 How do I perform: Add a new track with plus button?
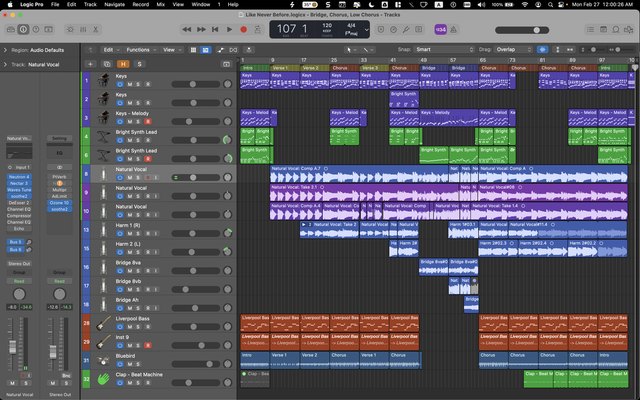pos(90,64)
